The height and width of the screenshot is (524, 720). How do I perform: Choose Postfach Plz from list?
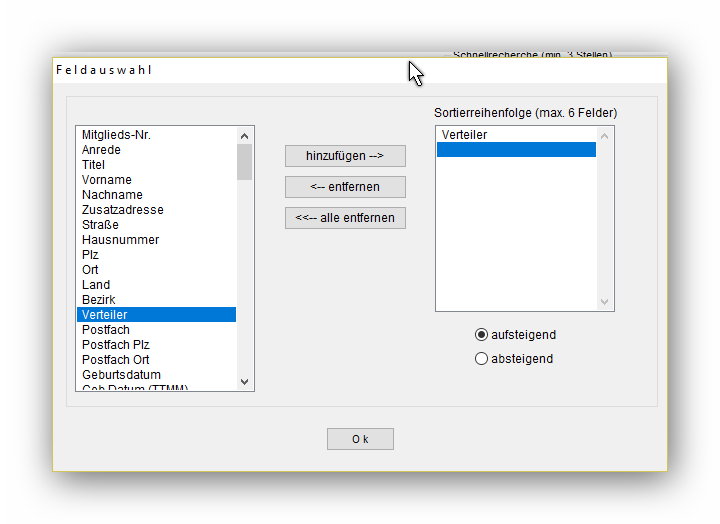115,345
